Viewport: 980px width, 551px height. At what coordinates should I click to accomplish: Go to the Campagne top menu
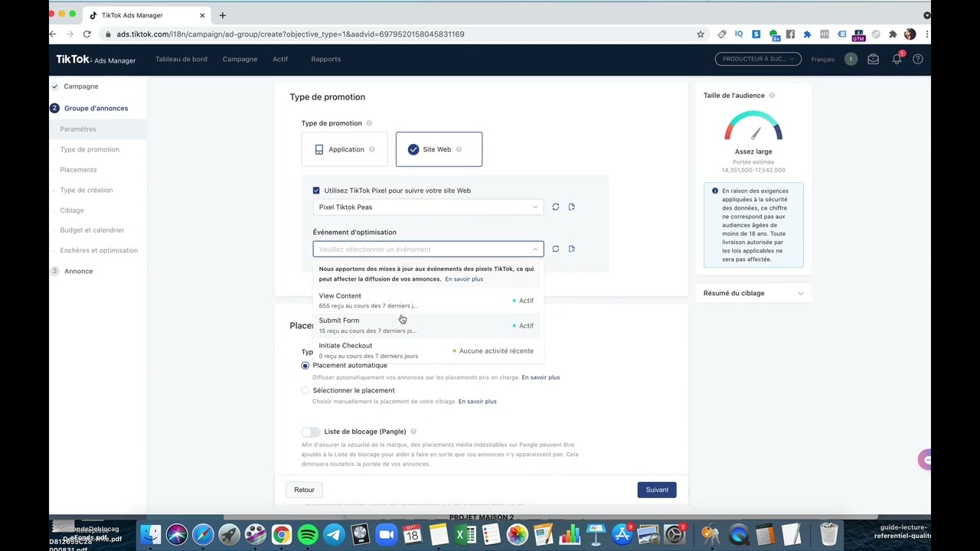point(240,59)
